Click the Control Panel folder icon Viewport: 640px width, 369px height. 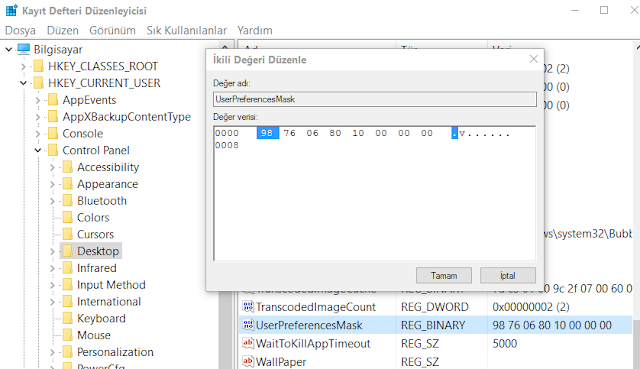coord(53,150)
